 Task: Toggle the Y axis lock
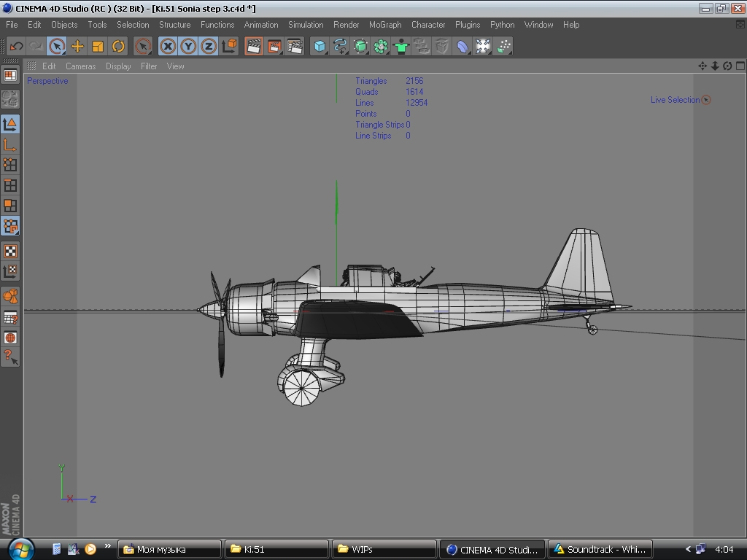188,47
